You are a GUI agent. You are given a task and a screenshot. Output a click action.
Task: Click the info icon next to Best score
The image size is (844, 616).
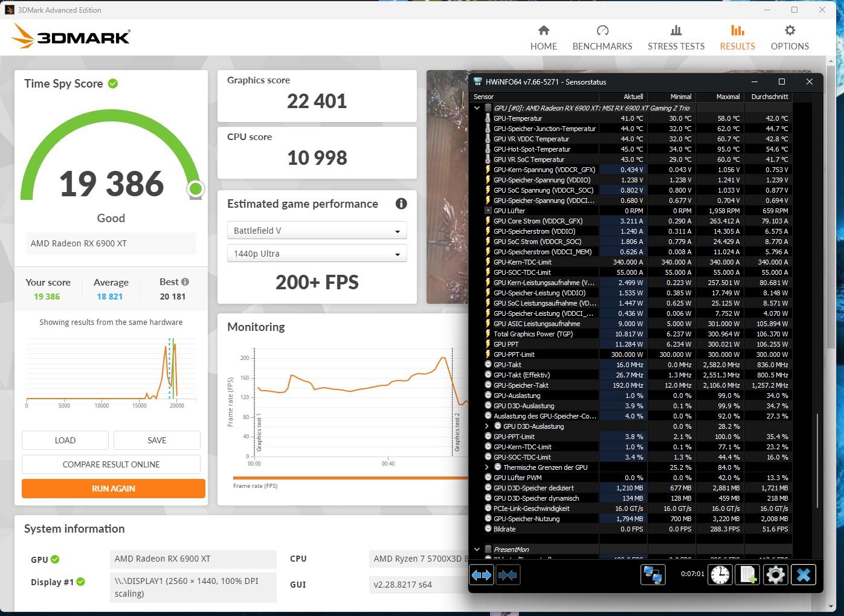pos(185,281)
